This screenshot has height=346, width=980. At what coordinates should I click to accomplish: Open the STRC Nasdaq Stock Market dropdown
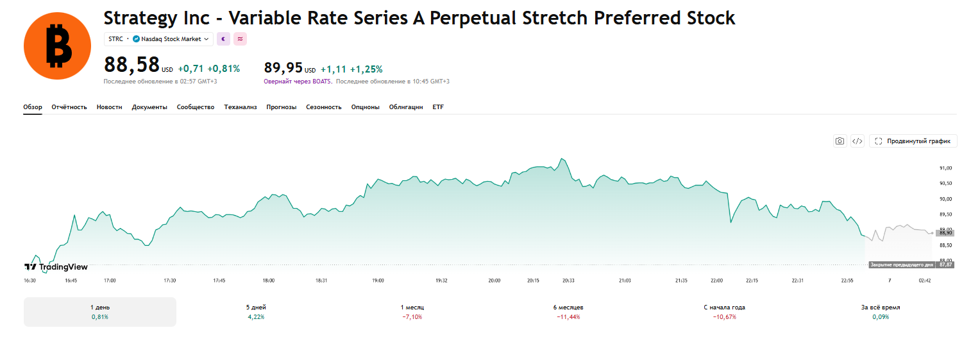158,39
